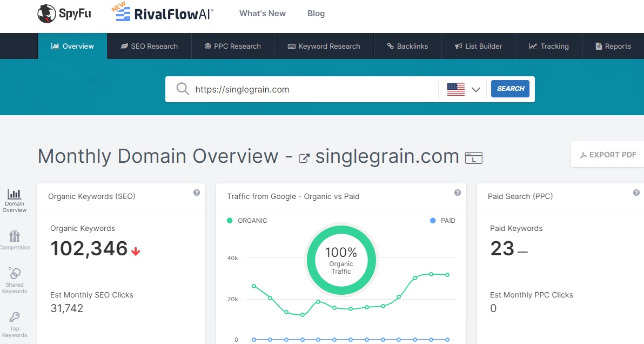Viewport: 644px width, 344px height.
Task: Toggle the PAID legend series
Action: point(442,221)
